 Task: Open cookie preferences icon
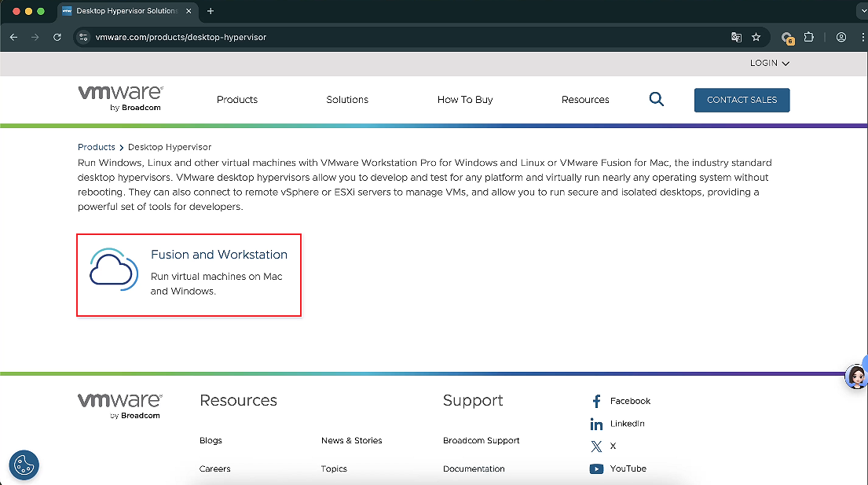tap(24, 465)
